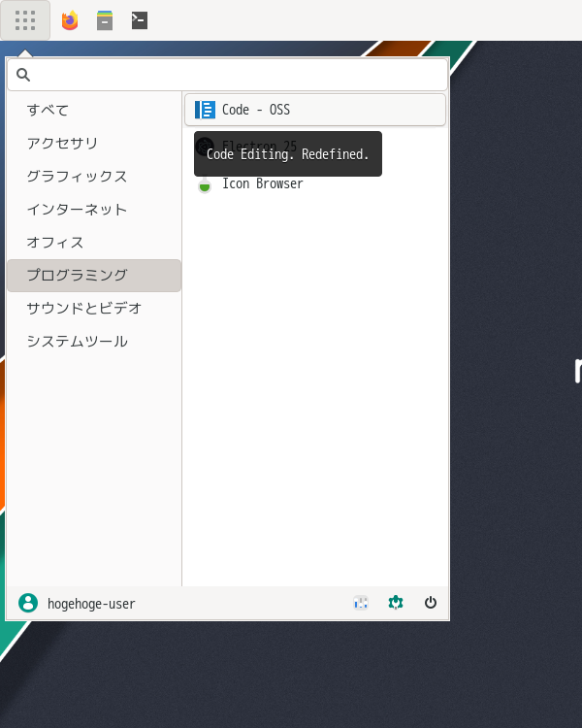The image size is (582, 728).
Task: Select the インターネット category
Action: click(x=94, y=210)
